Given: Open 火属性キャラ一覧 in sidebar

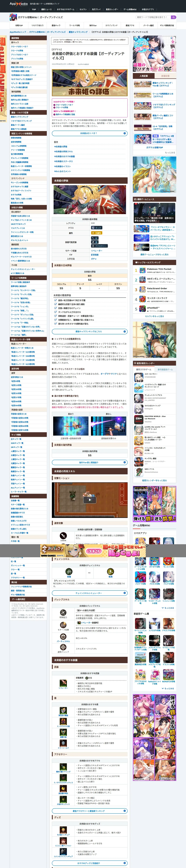Looking at the screenshot, I should coord(18,451).
